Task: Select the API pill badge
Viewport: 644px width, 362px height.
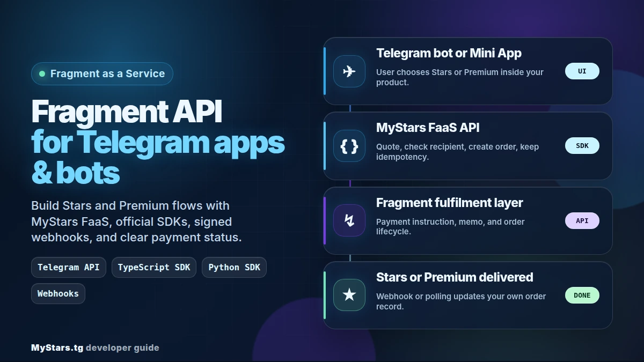Action: point(582,220)
